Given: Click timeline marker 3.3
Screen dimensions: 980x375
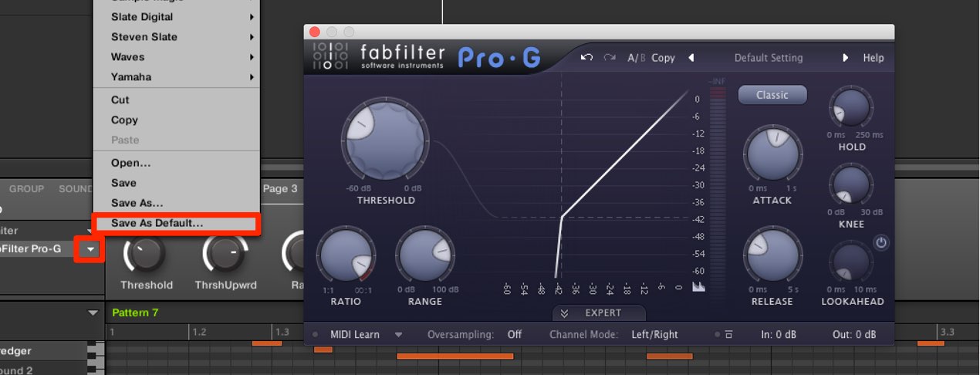Looking at the screenshot, I should tap(948, 332).
